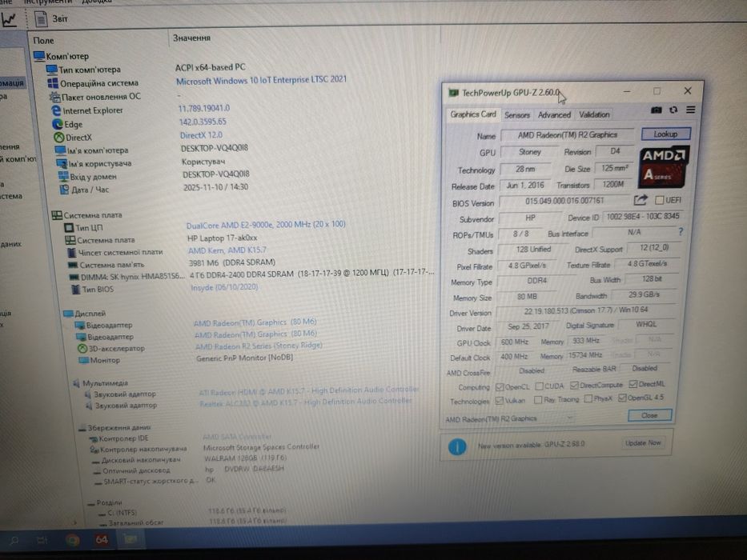Click the AMD A-series logo in GPU-Z
This screenshot has width=747, height=560.
[x=663, y=166]
